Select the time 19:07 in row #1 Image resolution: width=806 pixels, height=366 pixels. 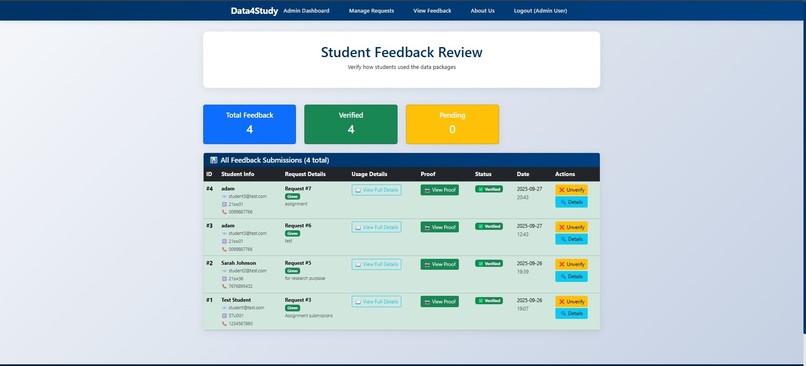pos(522,309)
